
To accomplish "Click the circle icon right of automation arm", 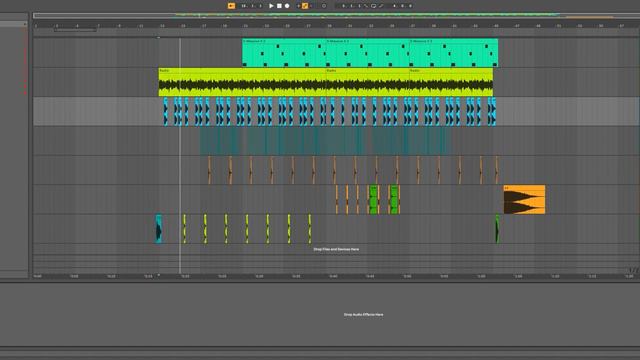I will pyautogui.click(x=324, y=6).
